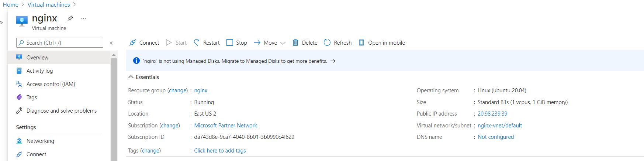Click the sidebar vertical scrollbar
The image size is (644, 161).
(x=114, y=107)
